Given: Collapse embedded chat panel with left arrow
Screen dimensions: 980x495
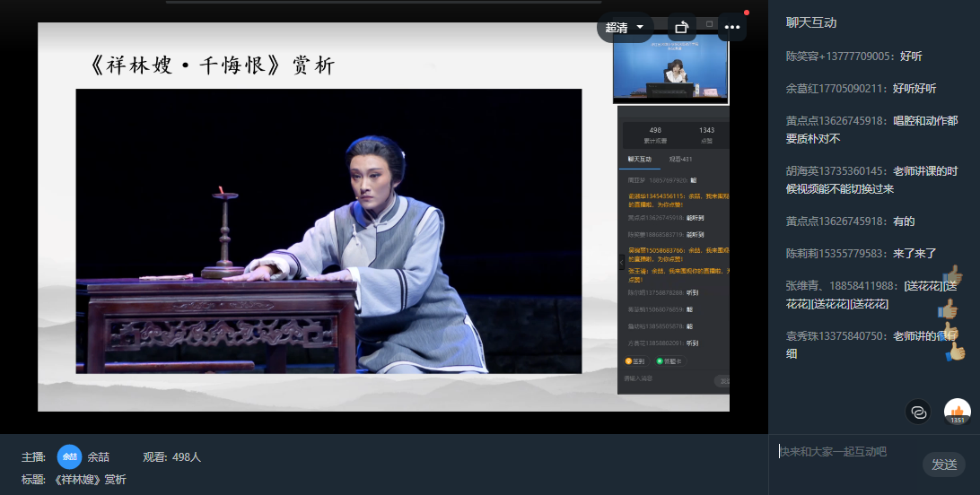Looking at the screenshot, I should [x=620, y=262].
